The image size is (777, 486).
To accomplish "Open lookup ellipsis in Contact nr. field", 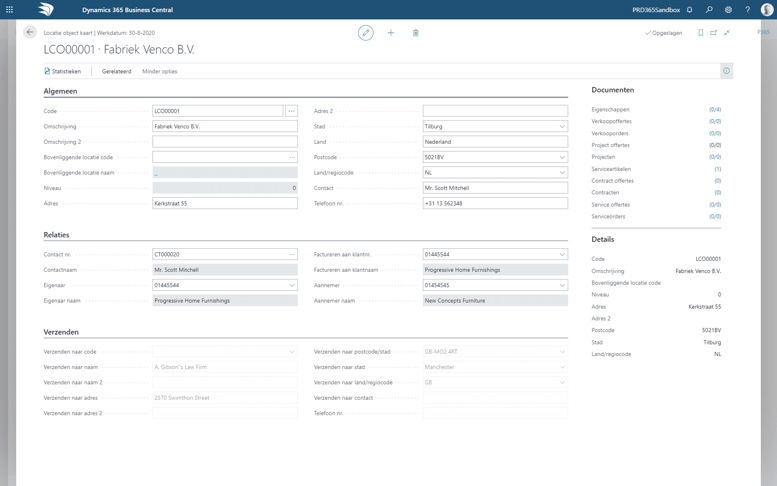I will 292,254.
